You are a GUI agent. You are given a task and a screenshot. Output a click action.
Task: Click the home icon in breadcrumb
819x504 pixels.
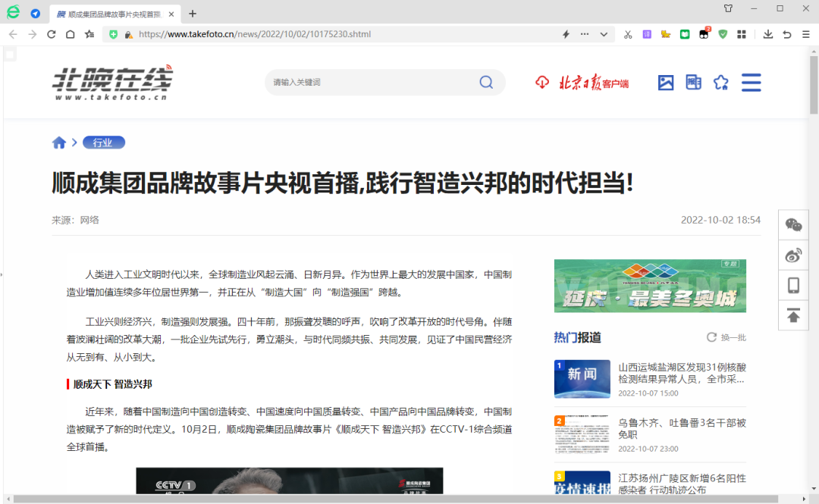pyautogui.click(x=58, y=142)
